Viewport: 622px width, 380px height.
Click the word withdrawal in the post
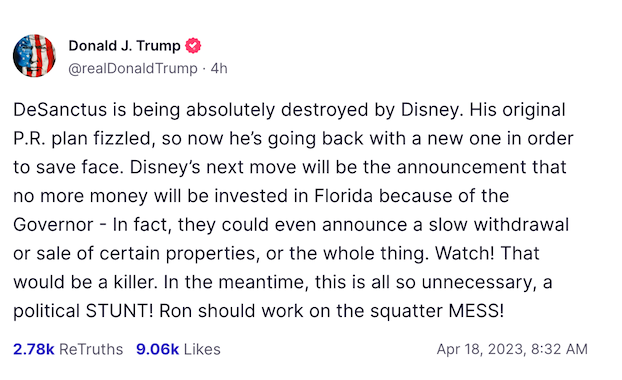(521, 225)
